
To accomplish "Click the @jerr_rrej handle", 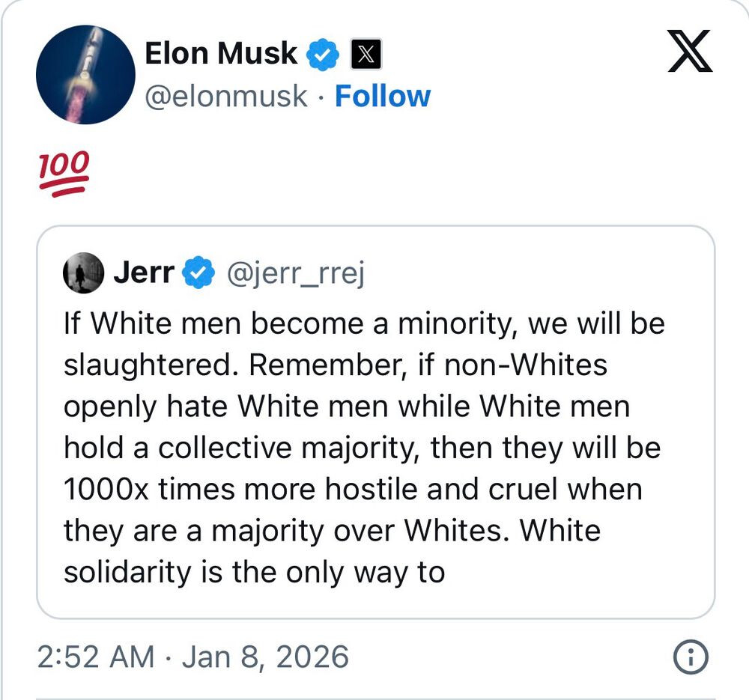I will [296, 274].
